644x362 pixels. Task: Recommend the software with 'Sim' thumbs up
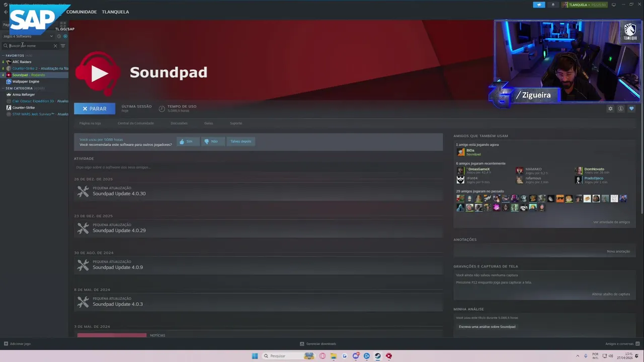pyautogui.click(x=187, y=142)
